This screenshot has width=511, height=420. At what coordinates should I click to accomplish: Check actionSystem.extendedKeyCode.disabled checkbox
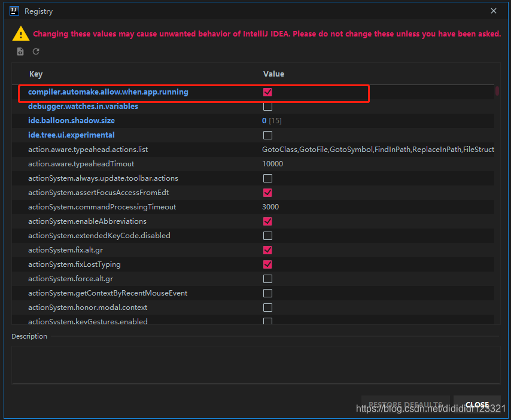coord(267,236)
